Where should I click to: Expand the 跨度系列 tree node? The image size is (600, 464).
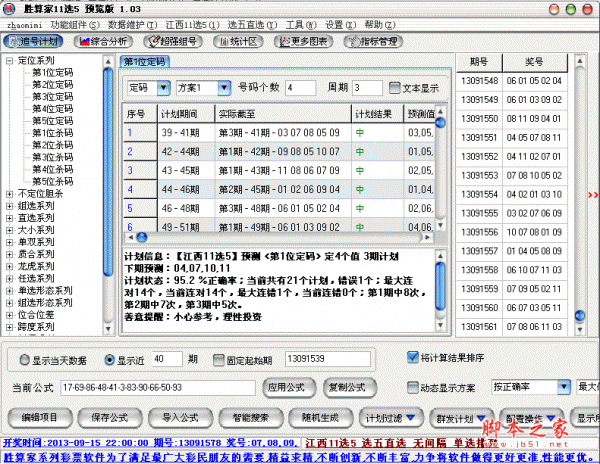(10, 327)
